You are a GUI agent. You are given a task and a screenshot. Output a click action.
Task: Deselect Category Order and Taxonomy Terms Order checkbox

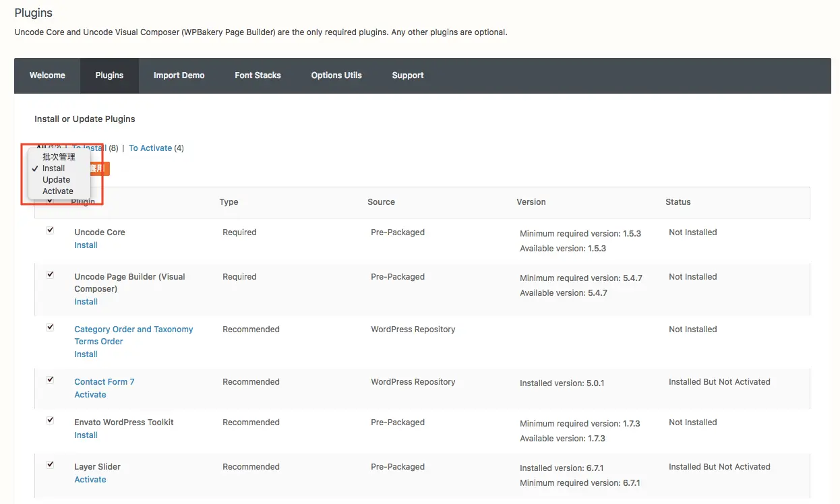pos(50,327)
